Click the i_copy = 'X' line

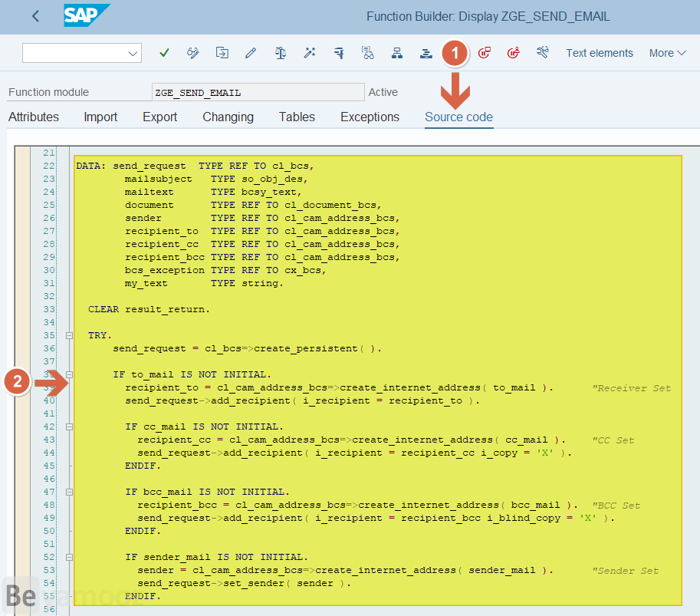[354, 453]
